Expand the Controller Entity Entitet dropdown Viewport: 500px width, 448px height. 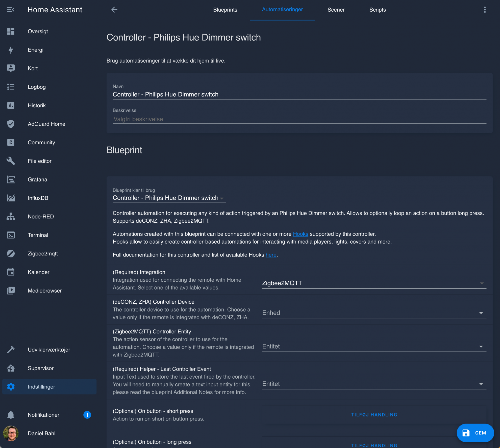(x=374, y=347)
